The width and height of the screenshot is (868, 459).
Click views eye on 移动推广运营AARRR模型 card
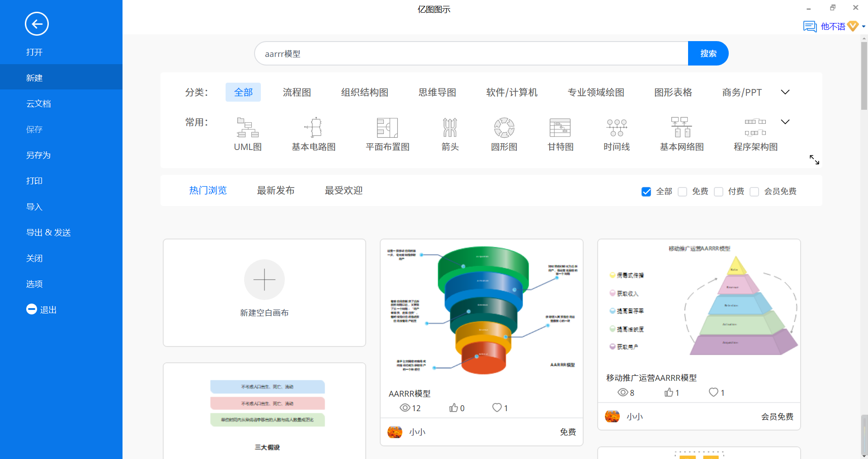pos(623,392)
